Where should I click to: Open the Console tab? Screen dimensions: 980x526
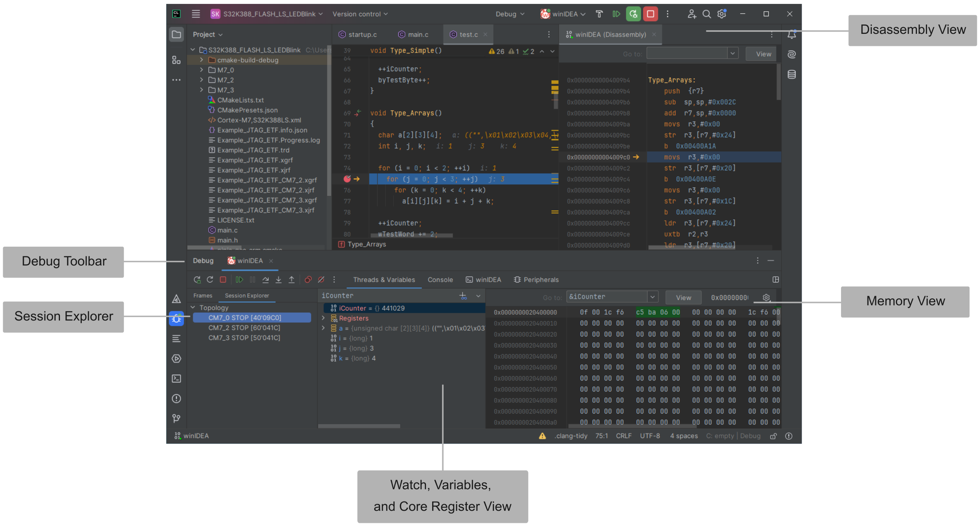pyautogui.click(x=440, y=280)
